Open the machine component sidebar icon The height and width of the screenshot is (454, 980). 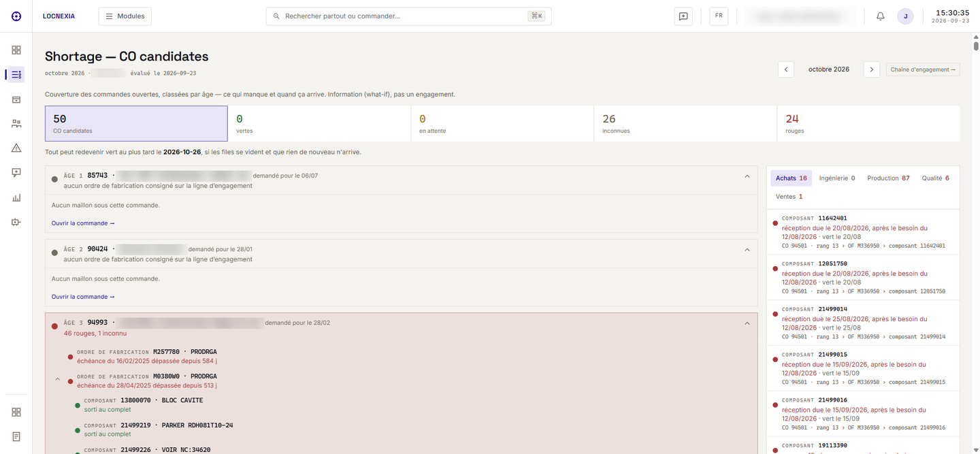click(x=16, y=222)
